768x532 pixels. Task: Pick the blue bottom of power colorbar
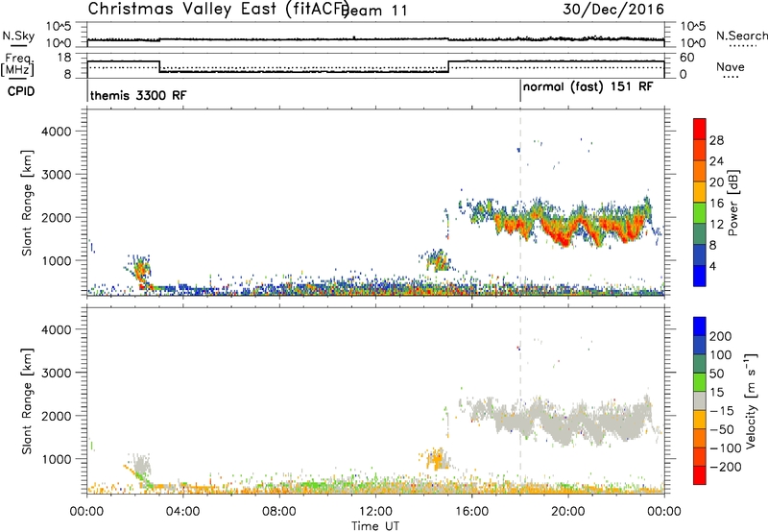click(700, 276)
